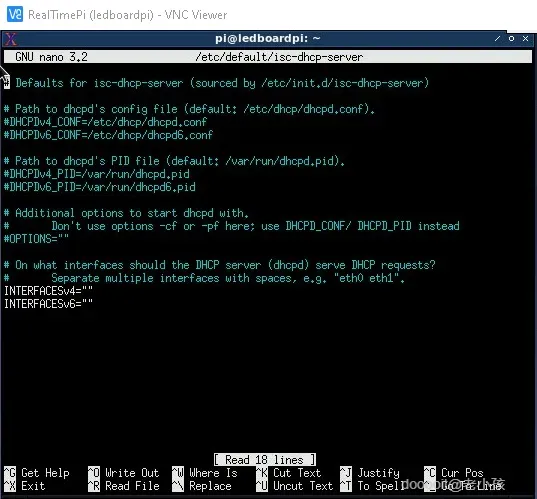The width and height of the screenshot is (537, 499).
Task: Place cursor in INTERFACESv4 value quotes
Action: click(87, 291)
